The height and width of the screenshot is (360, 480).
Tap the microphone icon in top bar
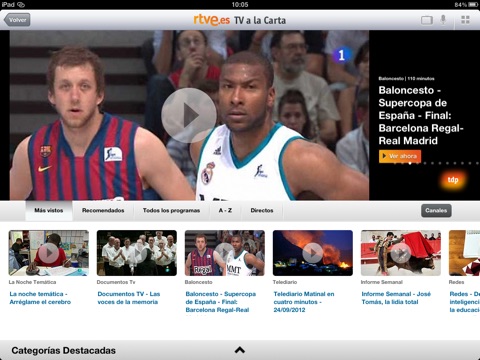pyautogui.click(x=443, y=20)
